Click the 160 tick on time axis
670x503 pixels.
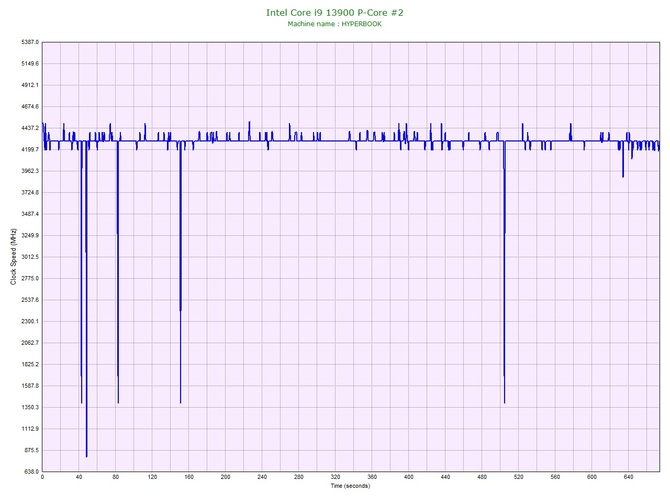tap(189, 477)
